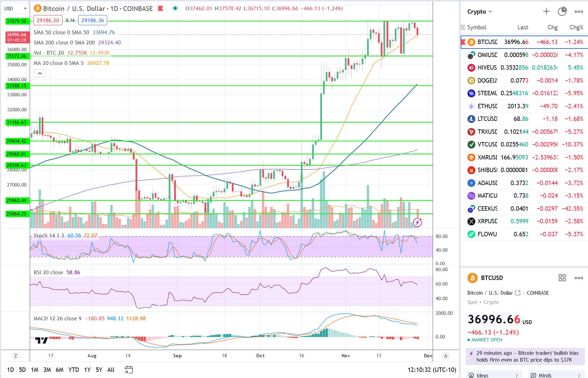Select the 5D time range
Viewport: 588px width, 378px height.
[22, 370]
